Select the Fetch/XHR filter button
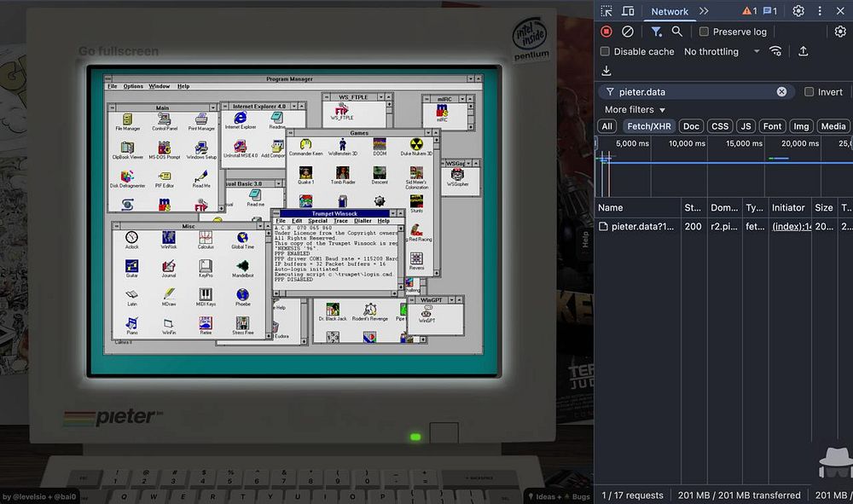This screenshot has width=853, height=504. [649, 126]
